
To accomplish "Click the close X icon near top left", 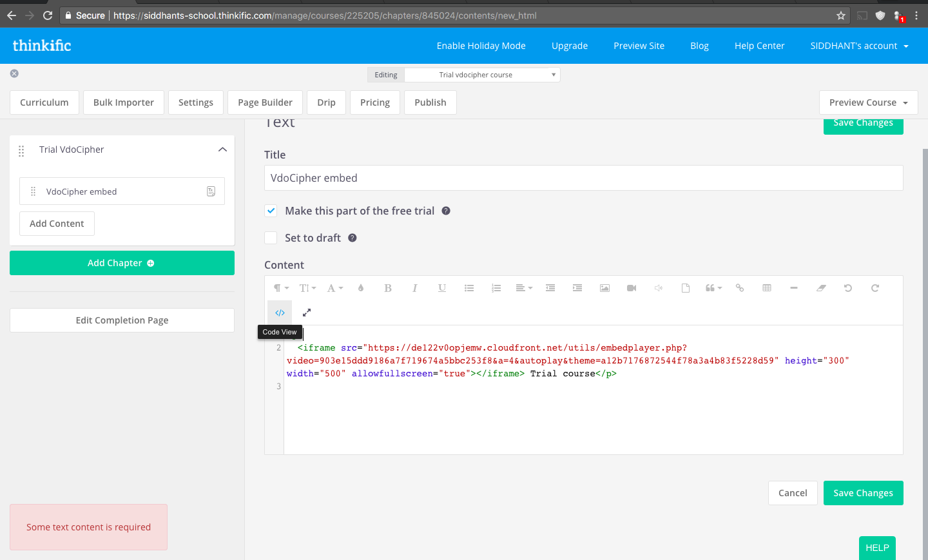I will pyautogui.click(x=14, y=73).
